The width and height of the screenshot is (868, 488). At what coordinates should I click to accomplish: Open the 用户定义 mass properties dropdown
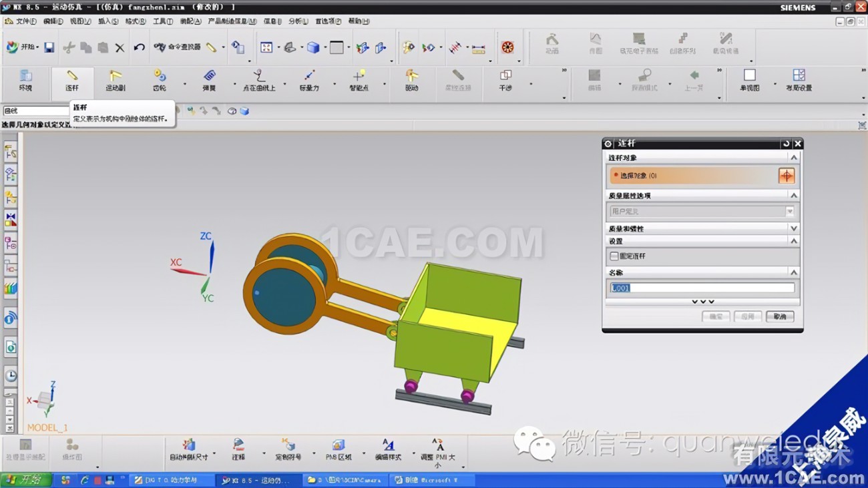(x=701, y=212)
